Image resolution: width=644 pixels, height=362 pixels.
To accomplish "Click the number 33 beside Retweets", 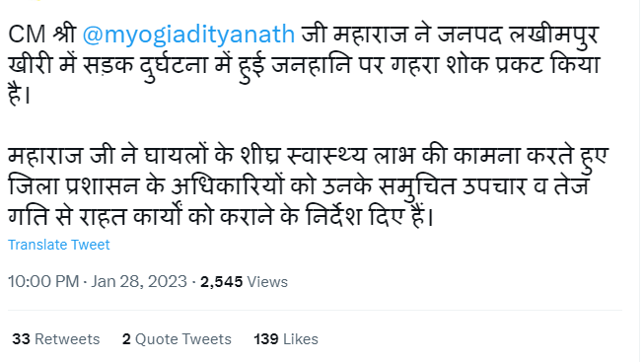I will [x=21, y=339].
